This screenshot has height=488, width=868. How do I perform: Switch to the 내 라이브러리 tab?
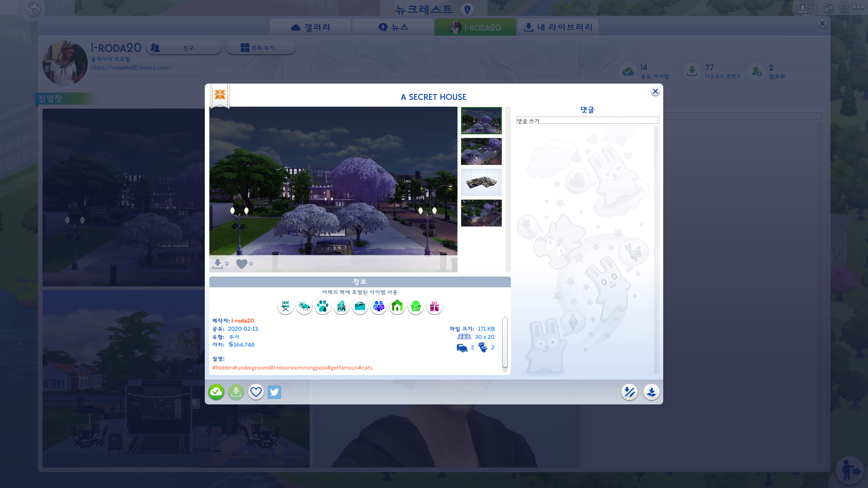[558, 27]
